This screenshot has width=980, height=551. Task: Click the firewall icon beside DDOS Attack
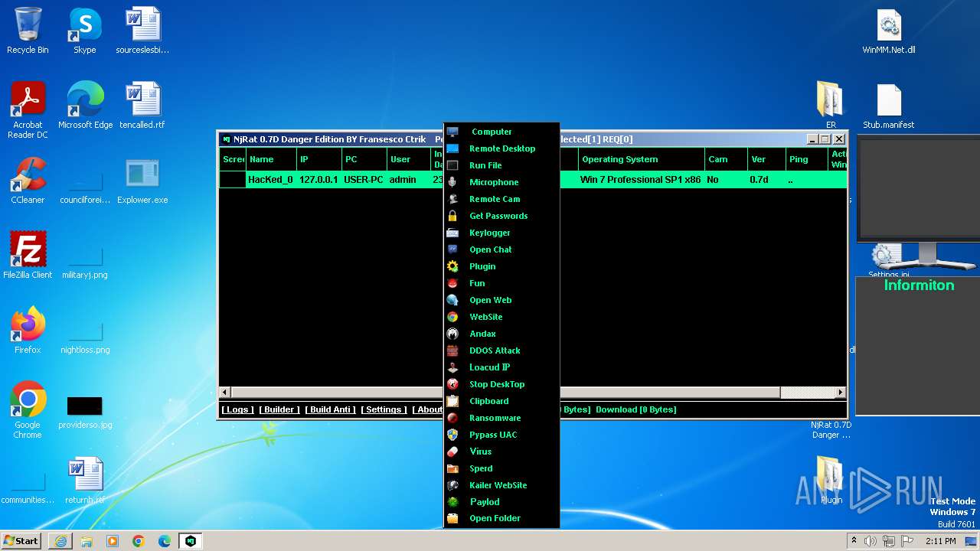click(452, 350)
